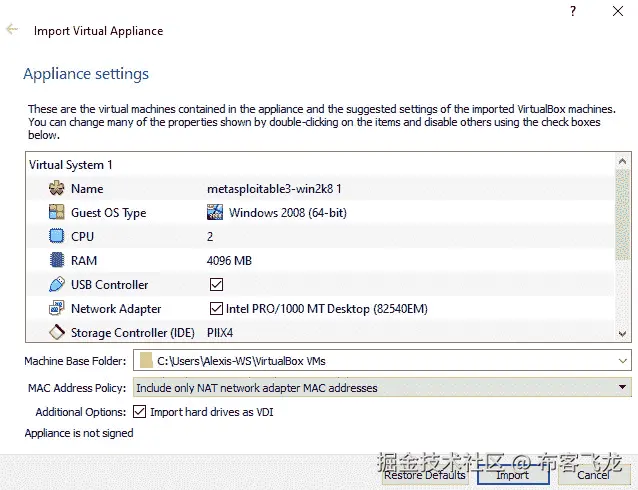Open the Machine Base Folder dropdown
The height and width of the screenshot is (490, 638).
(623, 361)
